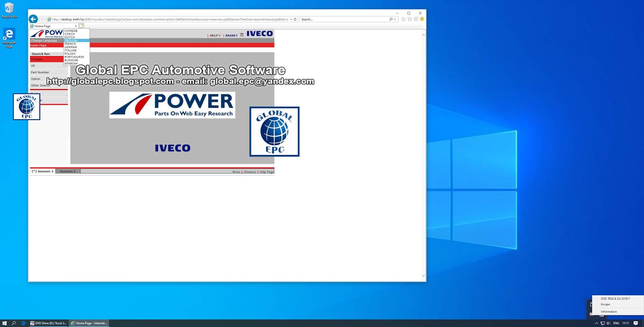Open the BASKET link in header
Screen dimensions: 644x327
coord(231,35)
